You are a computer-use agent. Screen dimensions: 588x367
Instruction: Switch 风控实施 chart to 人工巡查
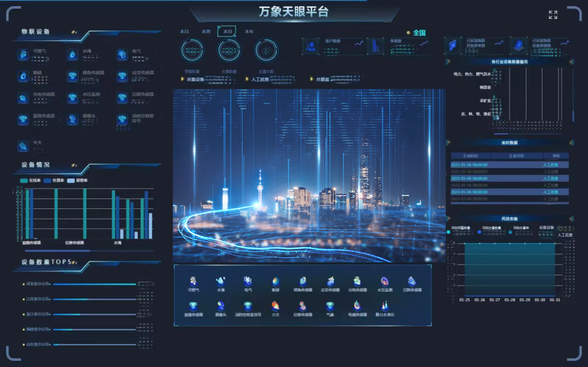[x=565, y=235]
